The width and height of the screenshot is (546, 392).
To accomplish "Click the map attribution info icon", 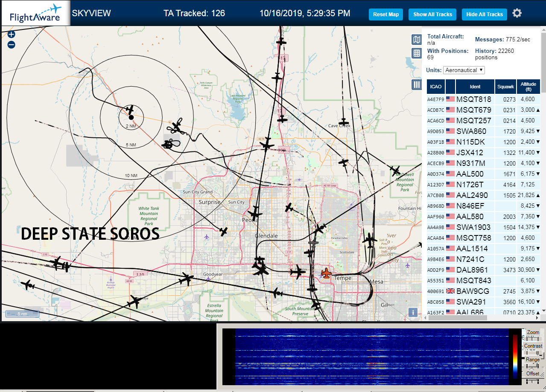I will 412,312.
